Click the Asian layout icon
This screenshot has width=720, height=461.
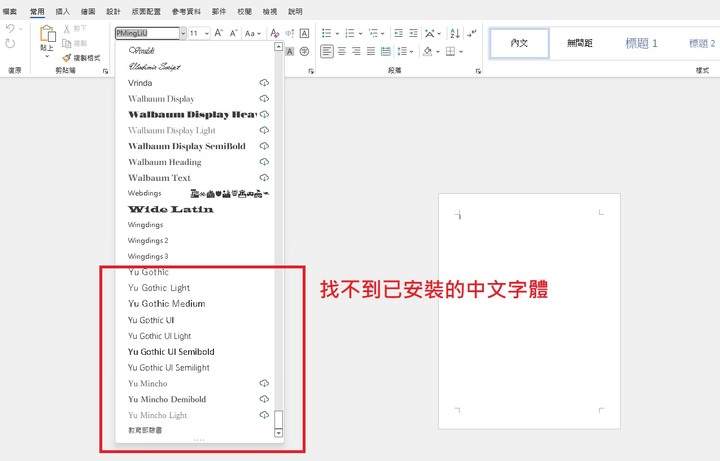pyautogui.click(x=430, y=33)
